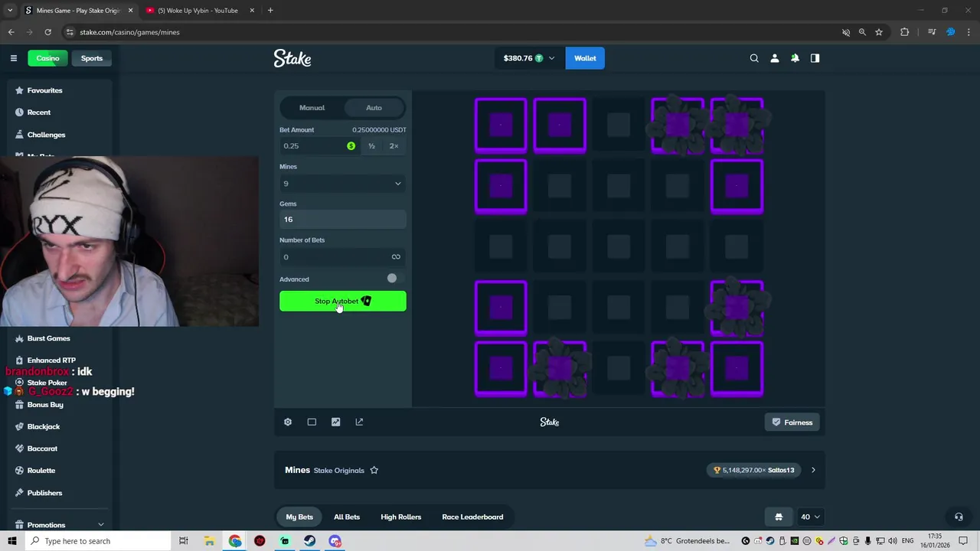This screenshot has width=980, height=551.
Task: Open the Mines count dropdown
Action: 343,184
